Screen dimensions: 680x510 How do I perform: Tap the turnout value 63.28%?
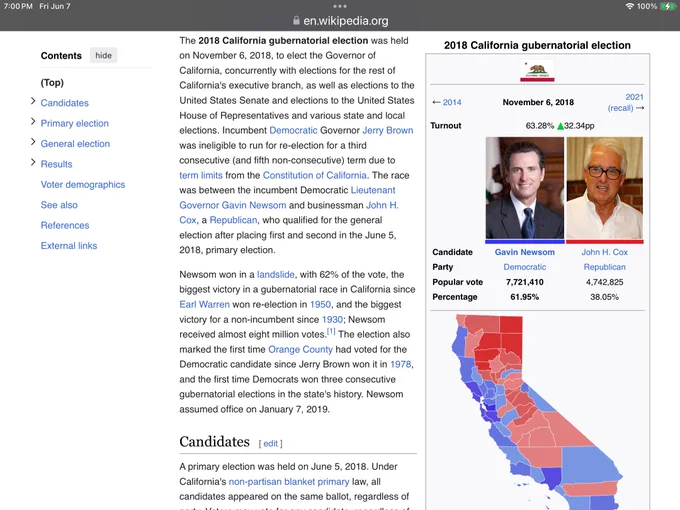540,126
